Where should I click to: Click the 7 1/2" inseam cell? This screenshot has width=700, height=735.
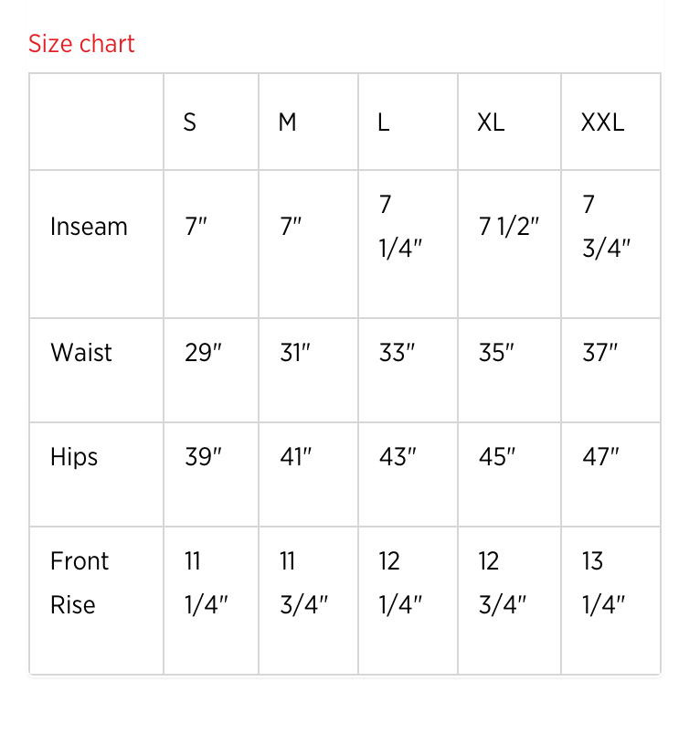click(x=509, y=227)
